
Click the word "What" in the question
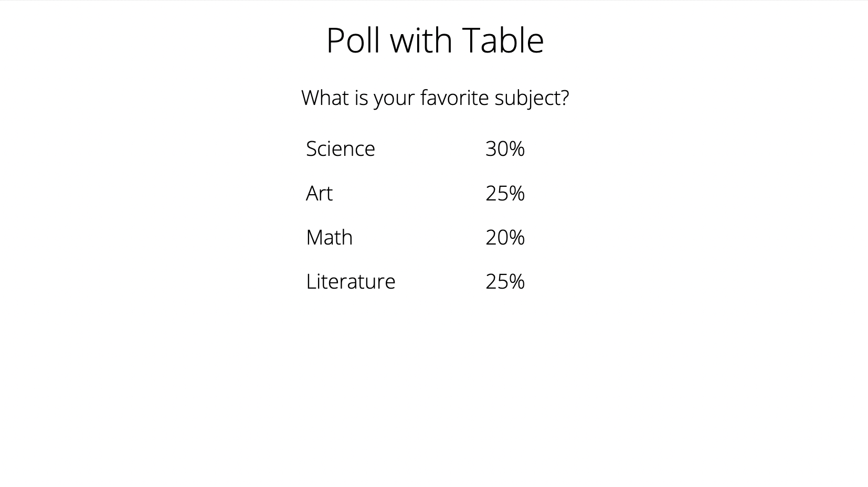pos(322,98)
